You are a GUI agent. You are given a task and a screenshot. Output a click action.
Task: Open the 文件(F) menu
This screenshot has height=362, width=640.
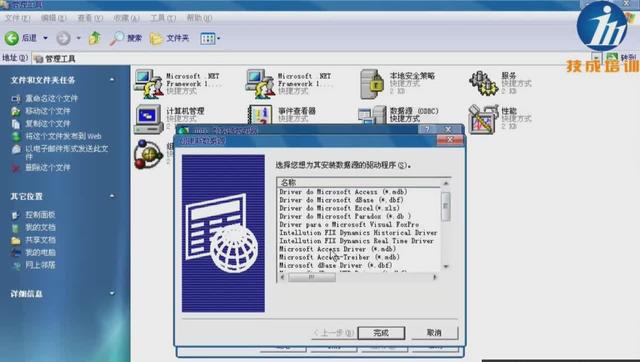(x=18, y=18)
